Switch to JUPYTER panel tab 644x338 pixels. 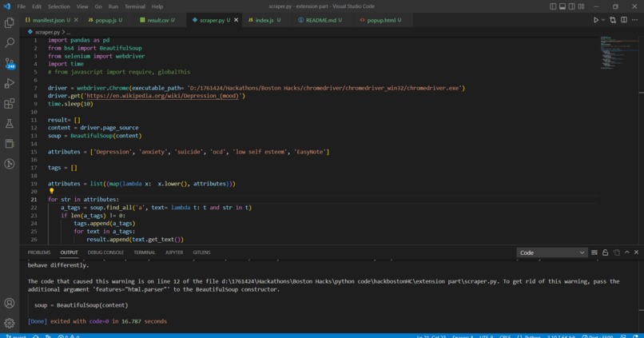pos(174,253)
